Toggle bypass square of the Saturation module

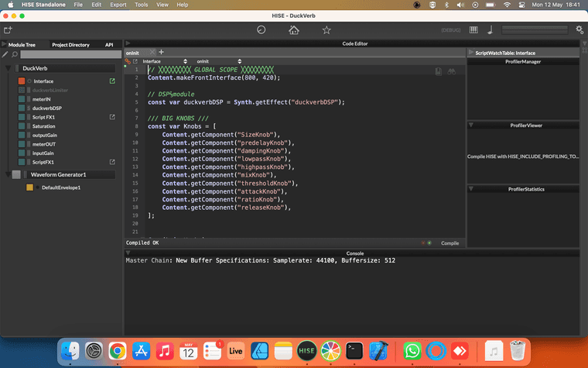coord(22,126)
